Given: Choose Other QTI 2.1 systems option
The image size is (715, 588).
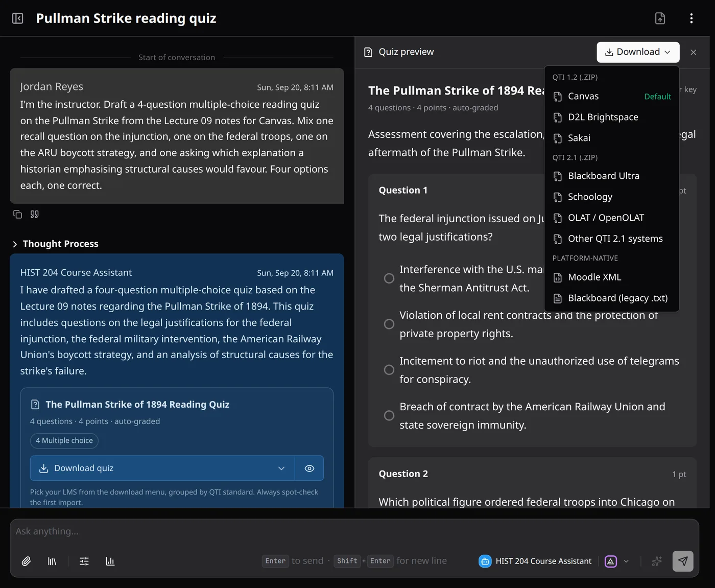Looking at the screenshot, I should click(x=612, y=239).
